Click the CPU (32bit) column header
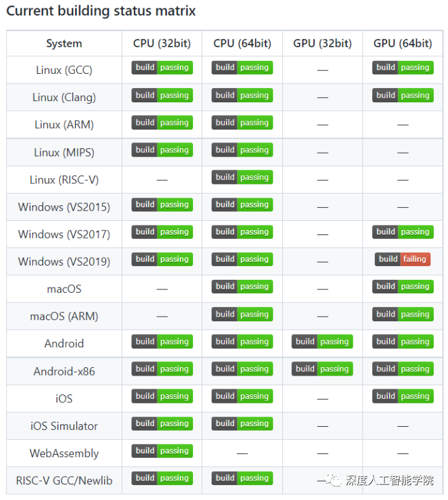 tap(162, 43)
